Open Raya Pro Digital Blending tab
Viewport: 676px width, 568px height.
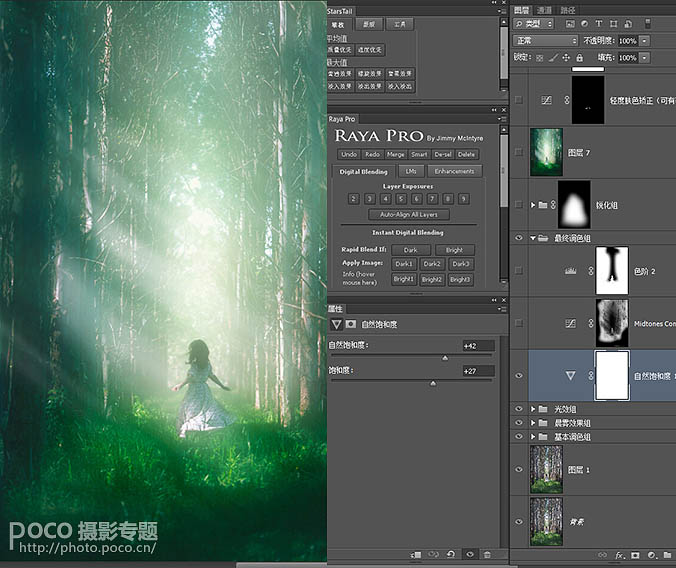[x=363, y=172]
